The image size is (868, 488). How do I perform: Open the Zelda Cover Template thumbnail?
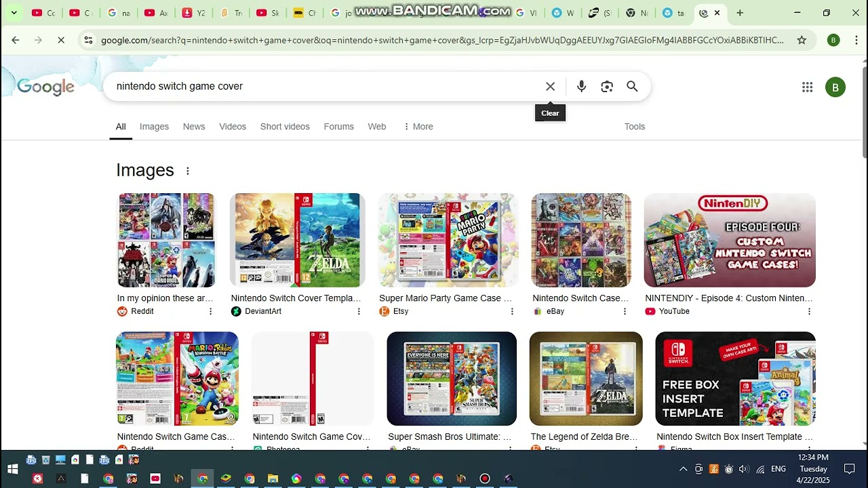297,240
